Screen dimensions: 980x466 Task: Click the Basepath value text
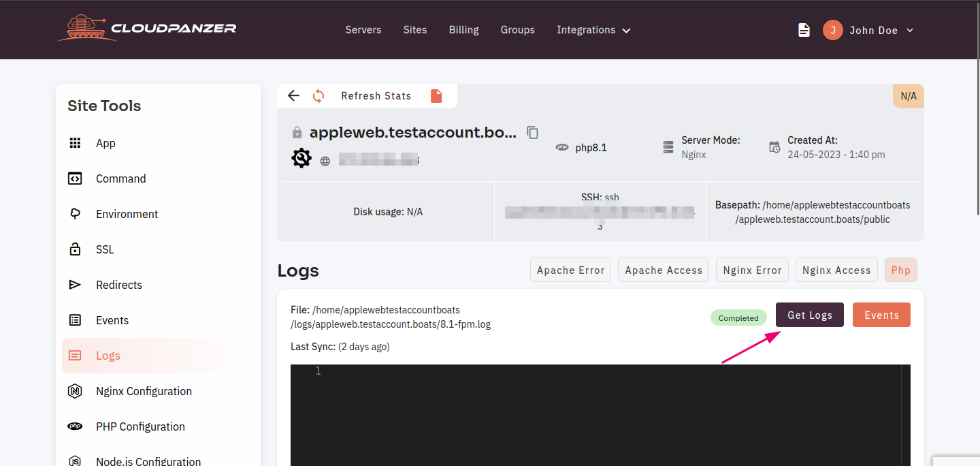(x=822, y=212)
